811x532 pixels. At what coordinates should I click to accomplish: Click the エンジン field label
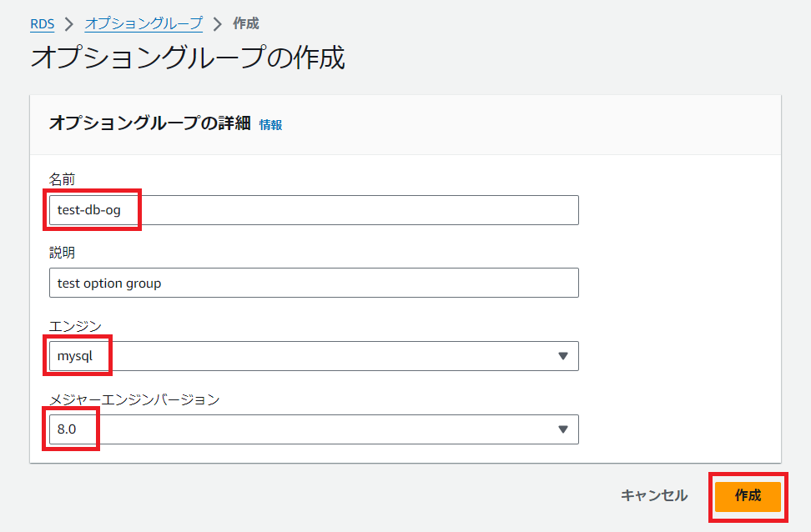pyautogui.click(x=75, y=325)
